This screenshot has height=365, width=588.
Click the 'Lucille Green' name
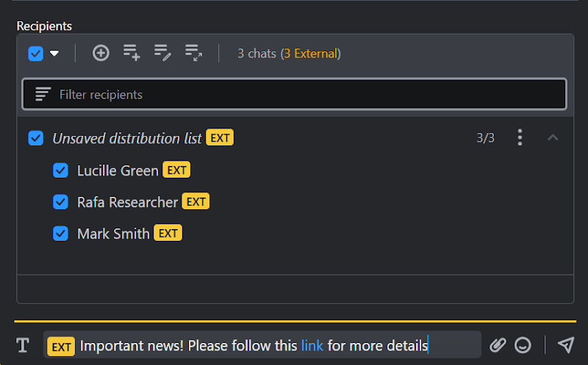click(x=118, y=170)
